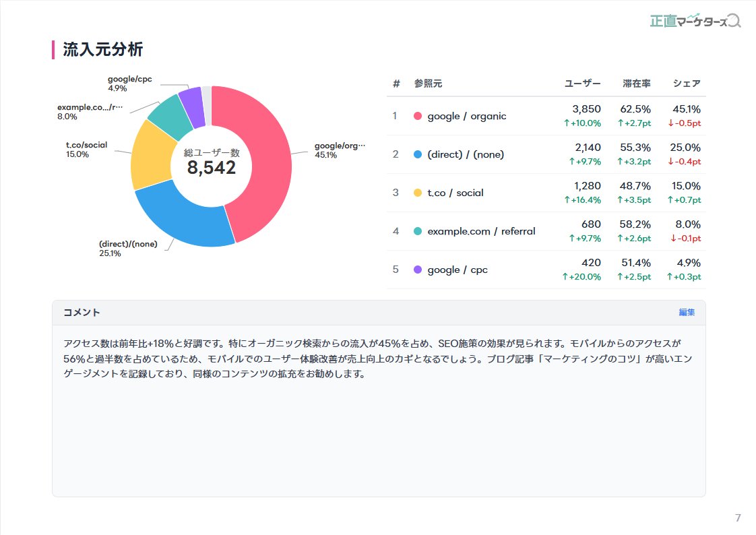Select the google / organic pink legend dot
The height and width of the screenshot is (535, 756).
click(x=418, y=116)
